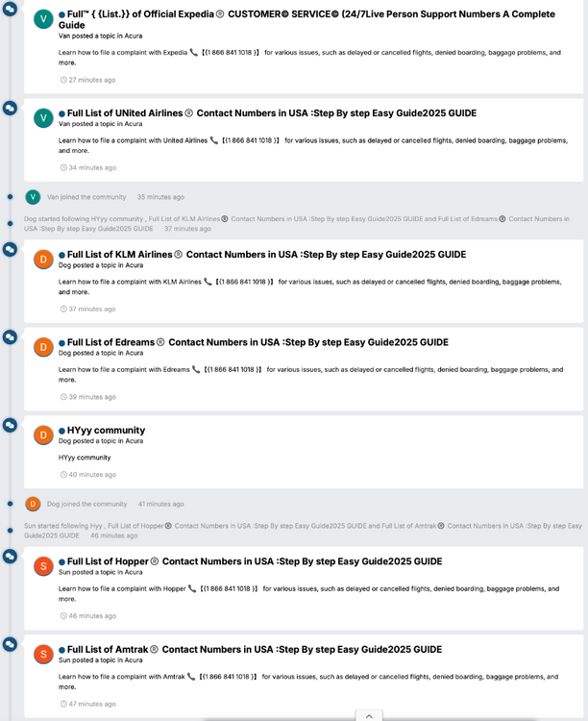Click Dog's avatar on KLM Airlines topic
This screenshot has height=721, width=588.
43,260
